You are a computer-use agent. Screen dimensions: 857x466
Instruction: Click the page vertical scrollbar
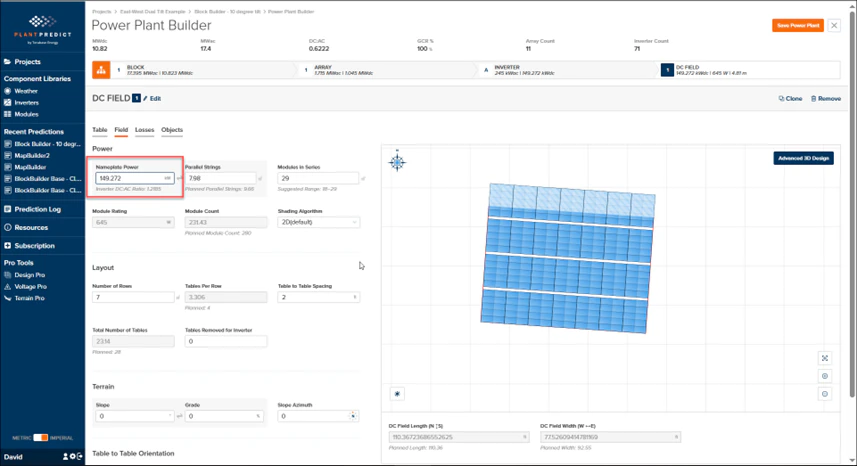click(x=852, y=205)
